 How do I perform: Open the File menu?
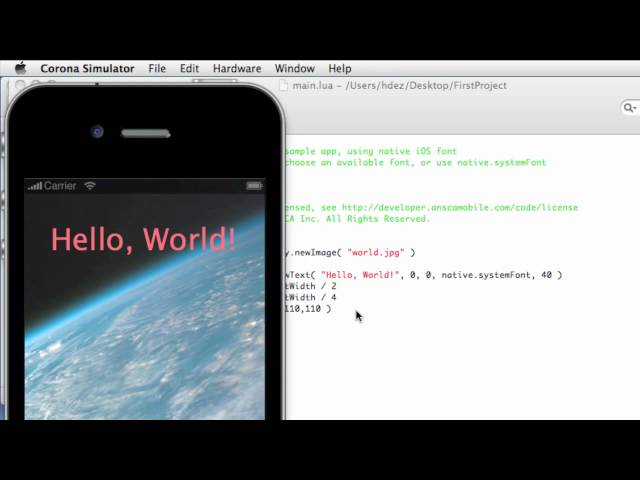click(157, 69)
